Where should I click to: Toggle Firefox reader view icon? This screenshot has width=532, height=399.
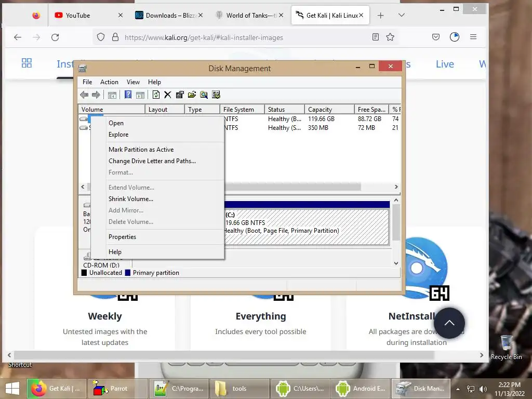coord(375,37)
